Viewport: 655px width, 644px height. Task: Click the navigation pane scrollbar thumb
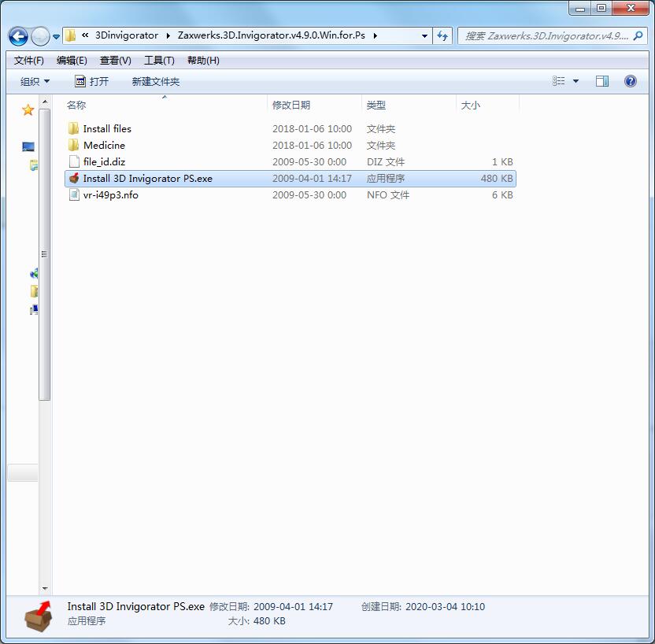pyautogui.click(x=45, y=255)
